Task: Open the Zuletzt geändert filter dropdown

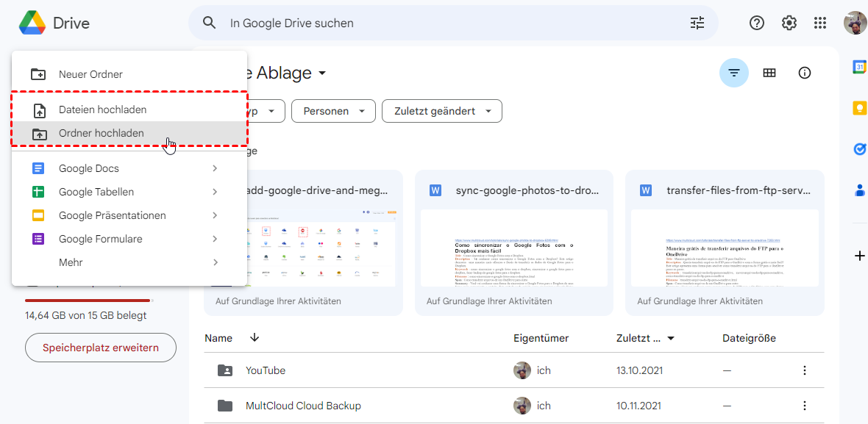Action: (441, 112)
